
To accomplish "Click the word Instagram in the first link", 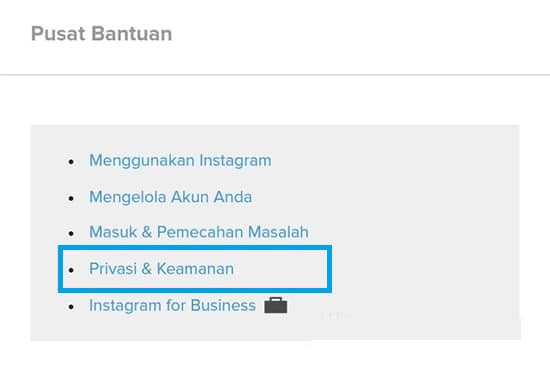I will tap(235, 161).
